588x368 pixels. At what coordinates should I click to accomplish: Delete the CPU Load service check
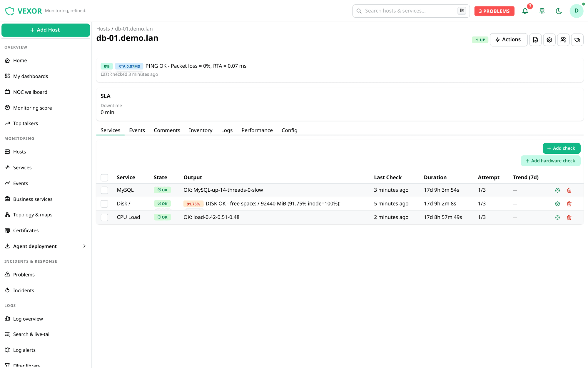[569, 217]
